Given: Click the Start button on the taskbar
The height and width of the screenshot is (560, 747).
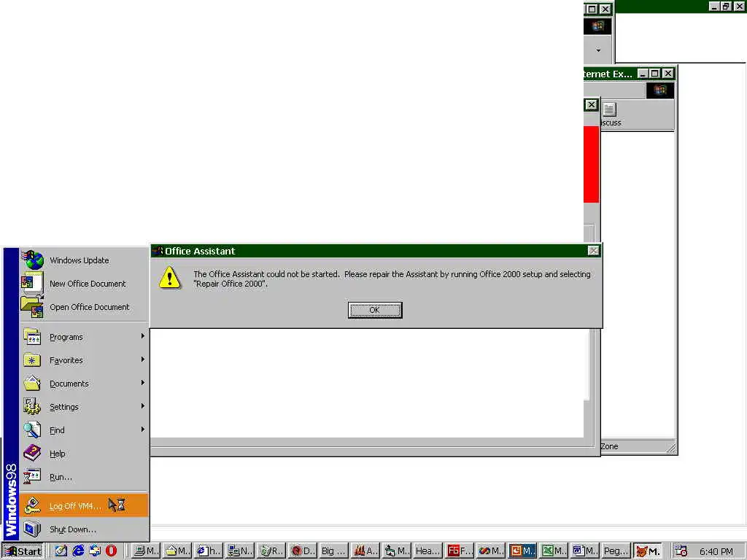Looking at the screenshot, I should (x=23, y=551).
